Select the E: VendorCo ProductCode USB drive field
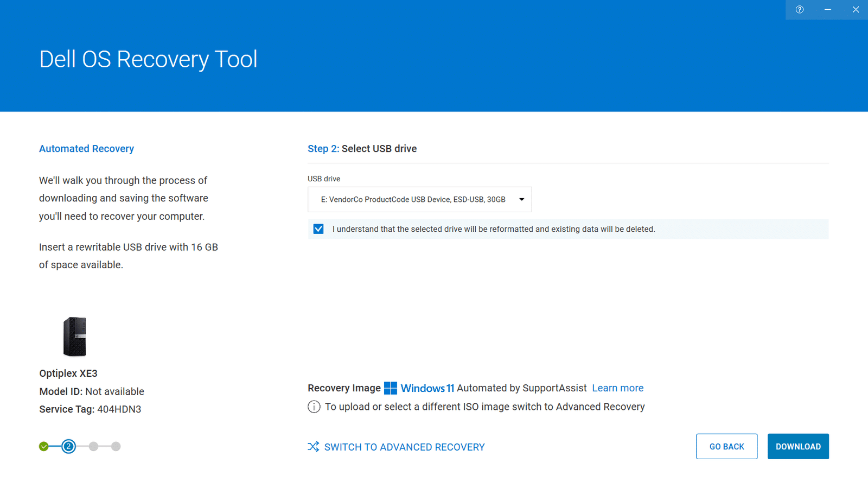This screenshot has height=488, width=868. point(419,199)
